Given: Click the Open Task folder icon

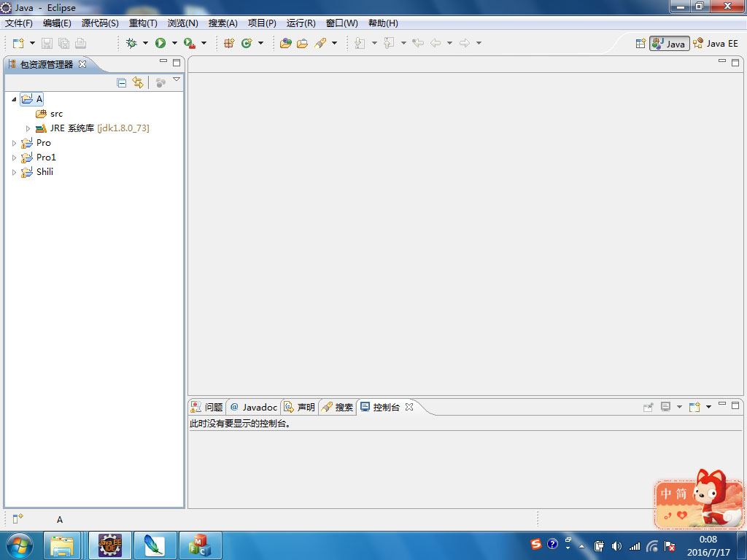Looking at the screenshot, I should coord(302,43).
